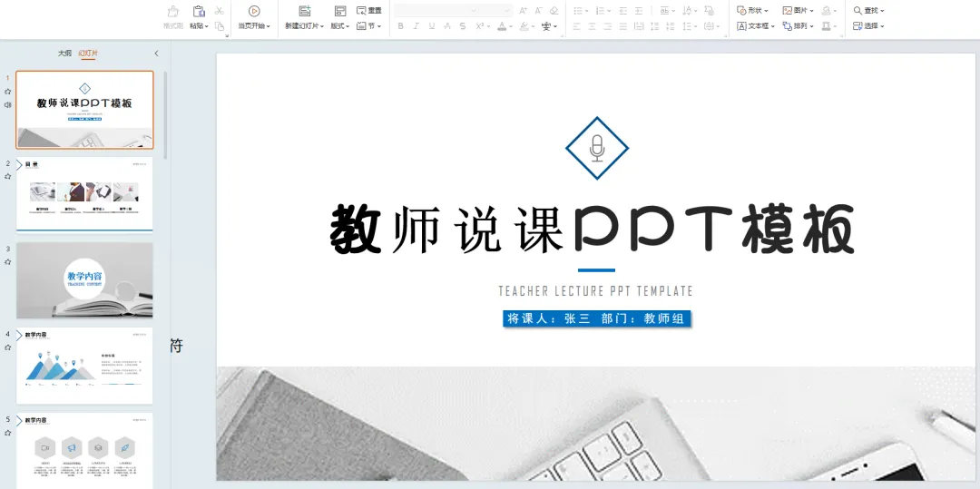This screenshot has height=489, width=980.
Task: Start slideshow with the play circle icon
Action: (254, 11)
